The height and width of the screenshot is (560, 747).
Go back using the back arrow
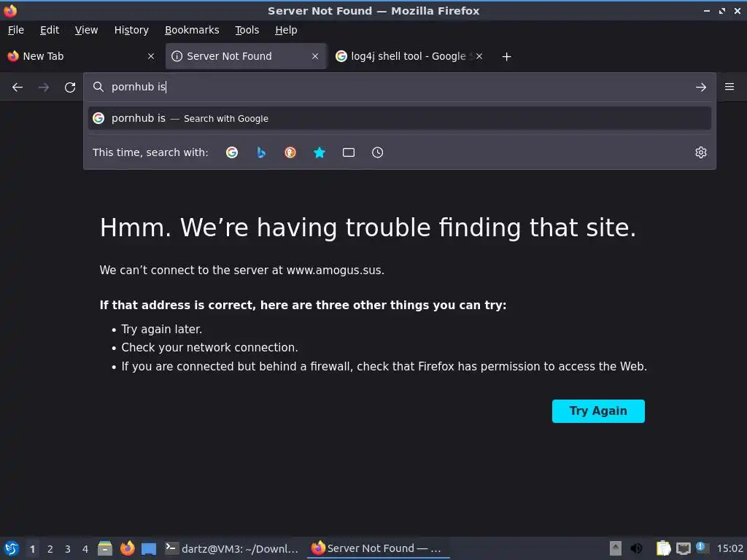coord(18,87)
